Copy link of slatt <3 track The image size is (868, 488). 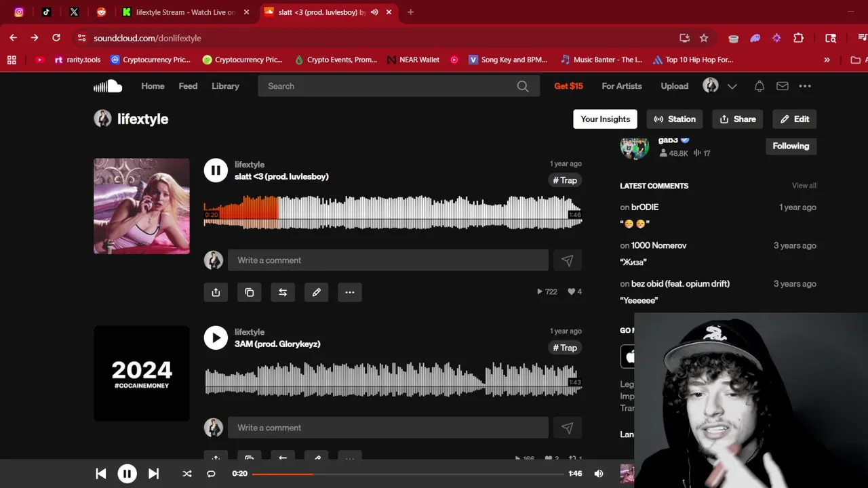point(250,292)
